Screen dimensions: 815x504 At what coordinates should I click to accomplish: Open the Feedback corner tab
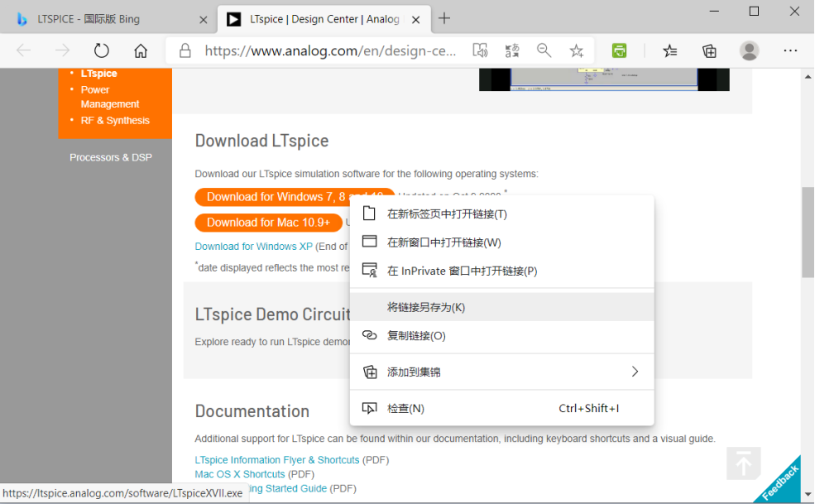tap(779, 482)
